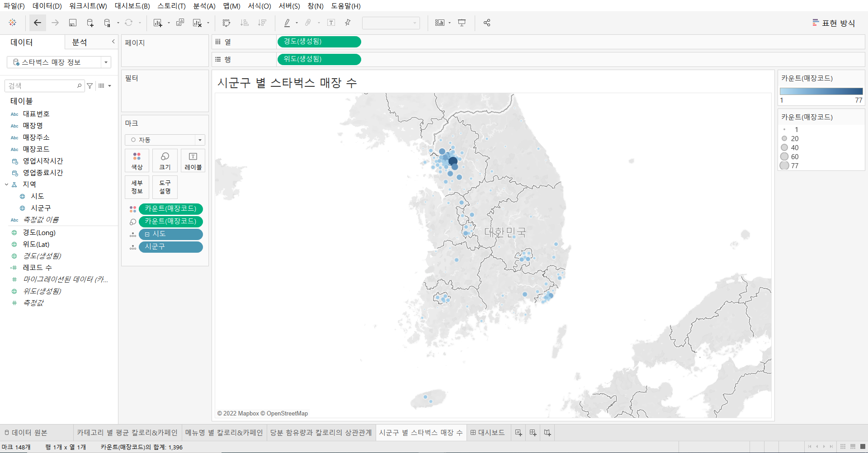Click the 표현 방식 Show Me button
This screenshot has width=868, height=453.
(x=834, y=23)
